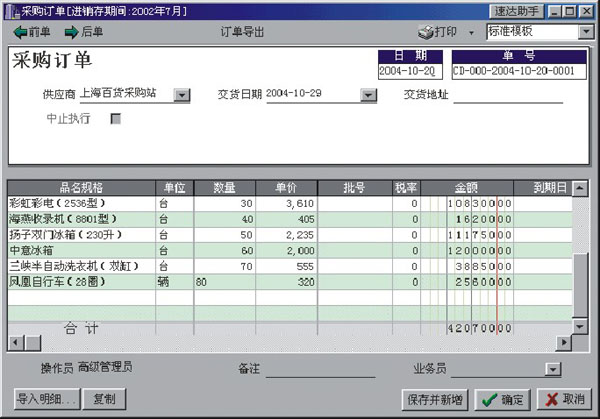Screen dimensions: 600x419
Task: Open the 业务员 salesperson dropdown
Action: click(x=551, y=369)
